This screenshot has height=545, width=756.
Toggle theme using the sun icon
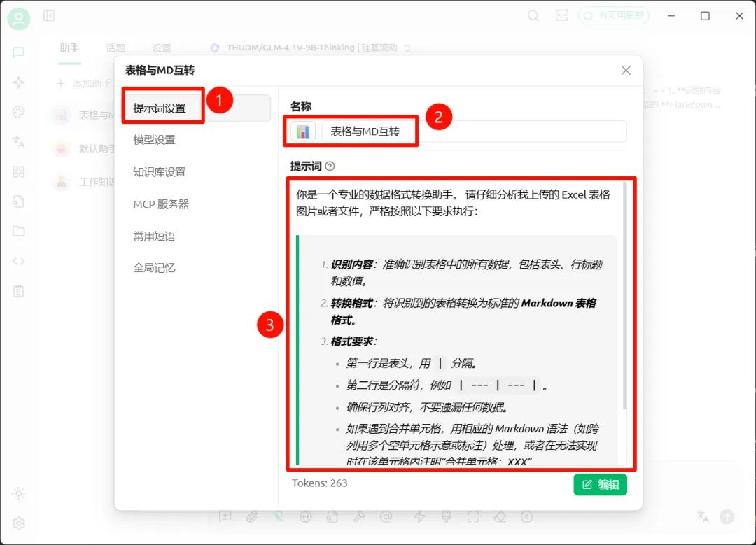pyautogui.click(x=19, y=493)
